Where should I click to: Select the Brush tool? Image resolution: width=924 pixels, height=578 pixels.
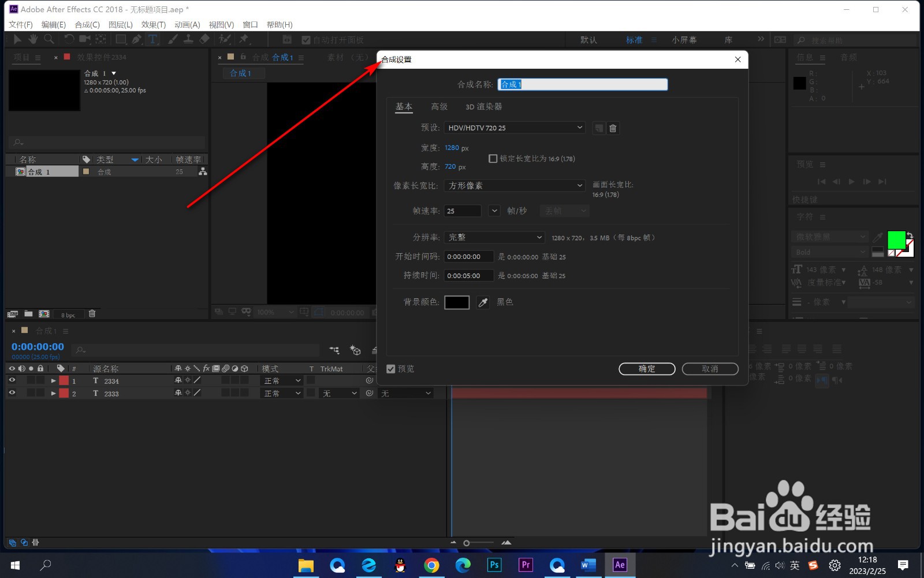pyautogui.click(x=173, y=39)
